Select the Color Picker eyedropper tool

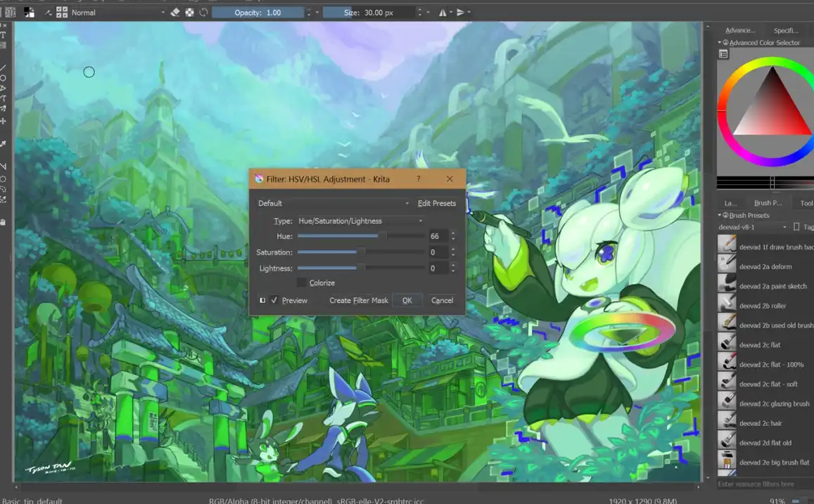coord(3,143)
